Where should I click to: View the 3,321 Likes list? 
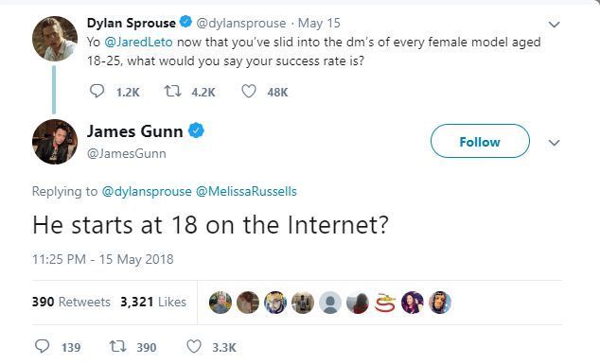153,302
